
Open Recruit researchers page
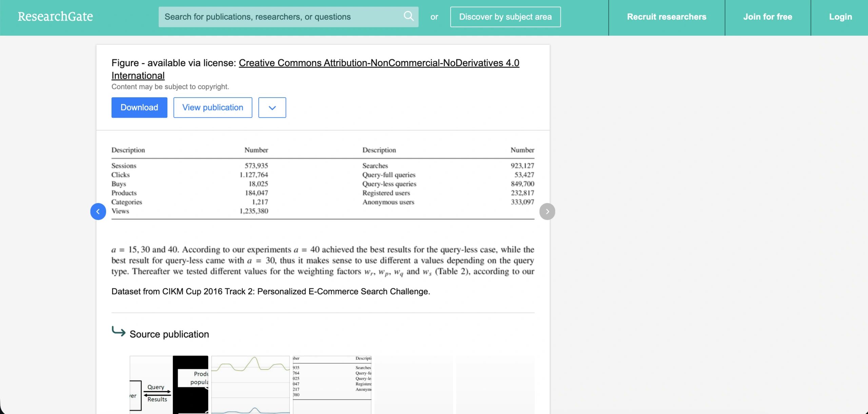[667, 17]
